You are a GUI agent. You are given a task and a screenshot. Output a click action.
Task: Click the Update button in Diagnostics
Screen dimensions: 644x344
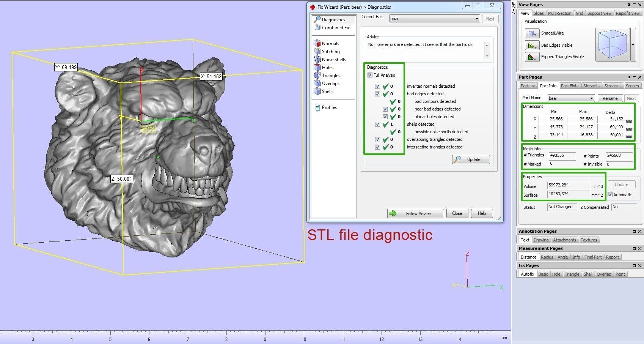click(471, 159)
